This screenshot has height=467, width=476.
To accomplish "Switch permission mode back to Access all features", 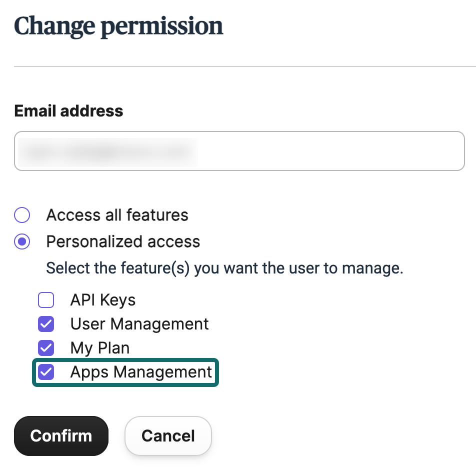I will point(22,215).
